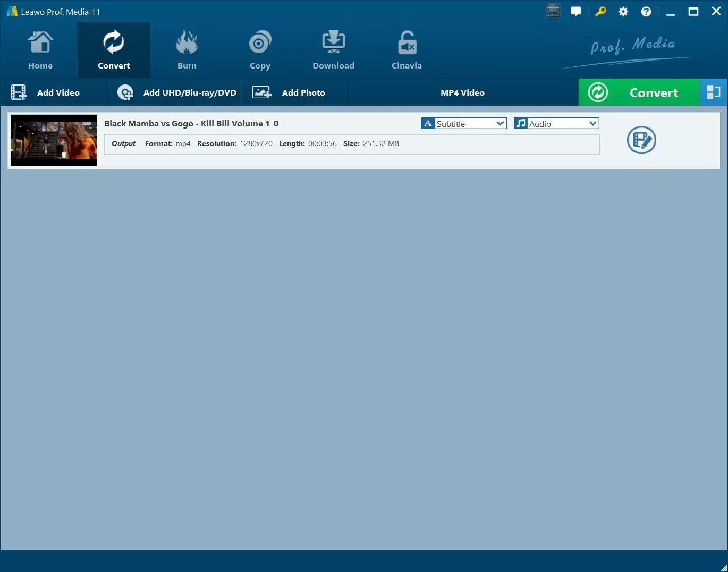Switch to the Convert module
728x572 pixels.
click(114, 50)
